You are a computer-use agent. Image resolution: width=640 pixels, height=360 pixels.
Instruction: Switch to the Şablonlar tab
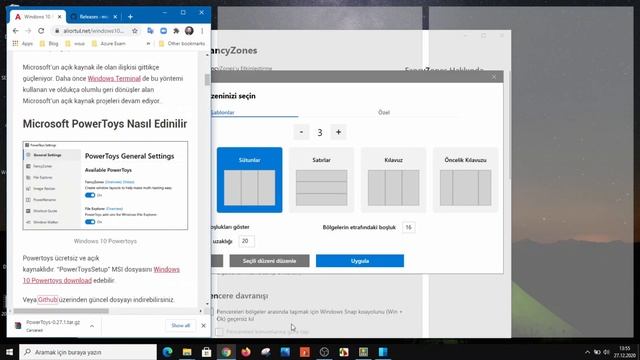pos(223,112)
